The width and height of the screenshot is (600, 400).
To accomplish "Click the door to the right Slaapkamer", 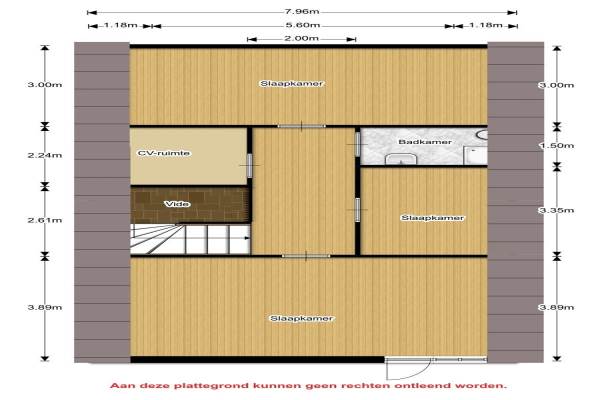I will [357, 208].
